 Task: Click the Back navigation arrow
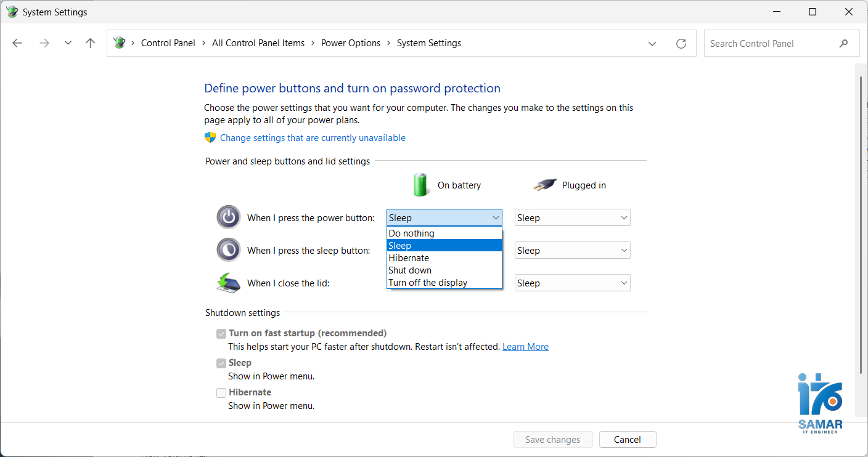17,43
